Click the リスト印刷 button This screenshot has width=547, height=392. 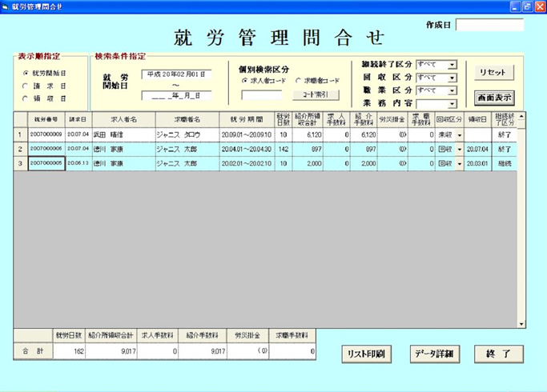click(x=368, y=354)
